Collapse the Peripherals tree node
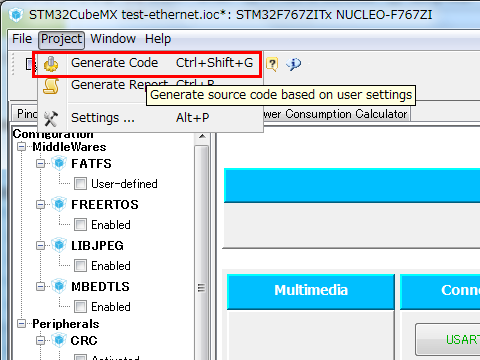480x360 pixels. click(21, 324)
